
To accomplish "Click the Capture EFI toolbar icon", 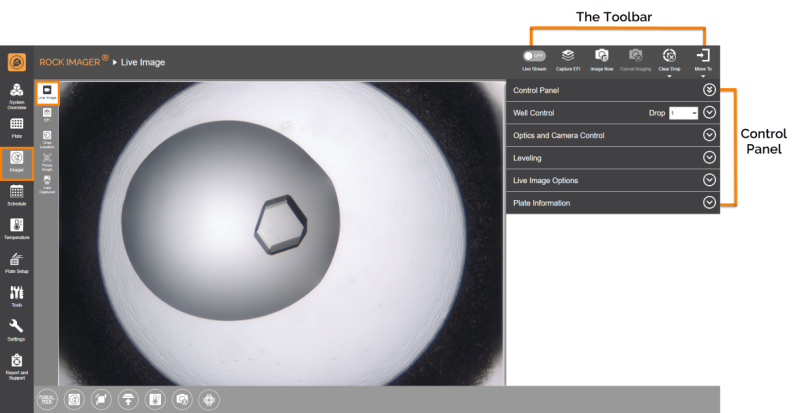I will [567, 57].
